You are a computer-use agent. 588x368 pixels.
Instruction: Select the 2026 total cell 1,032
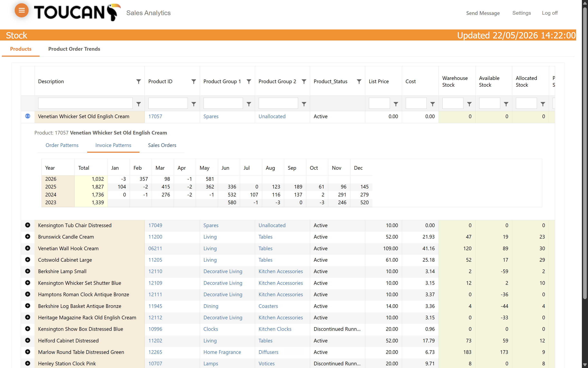[x=91, y=179]
